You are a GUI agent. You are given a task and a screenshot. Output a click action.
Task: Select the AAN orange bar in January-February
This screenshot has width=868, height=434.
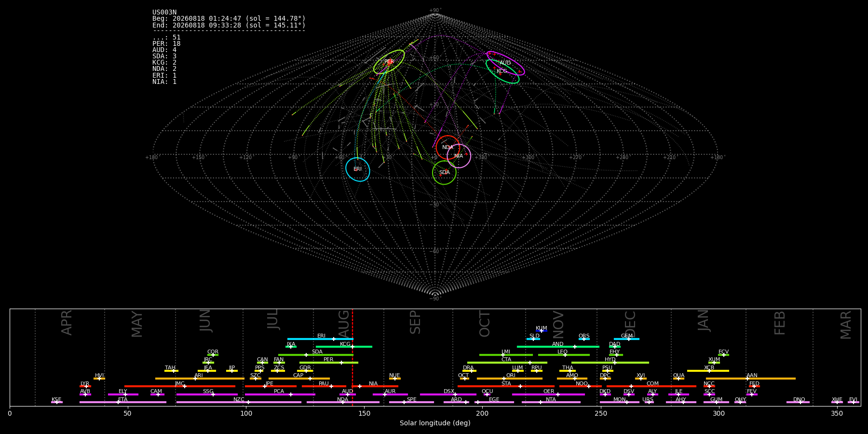pyautogui.click(x=751, y=379)
